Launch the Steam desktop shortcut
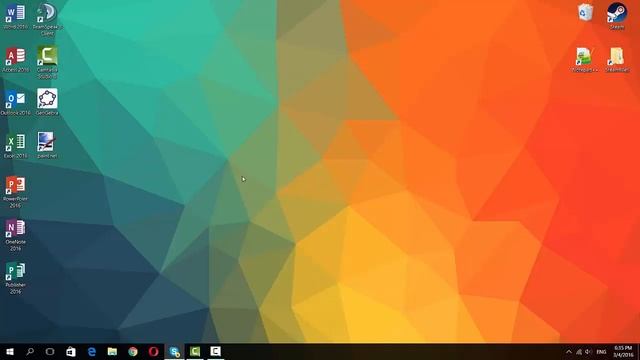This screenshot has width=640, height=360. click(617, 16)
